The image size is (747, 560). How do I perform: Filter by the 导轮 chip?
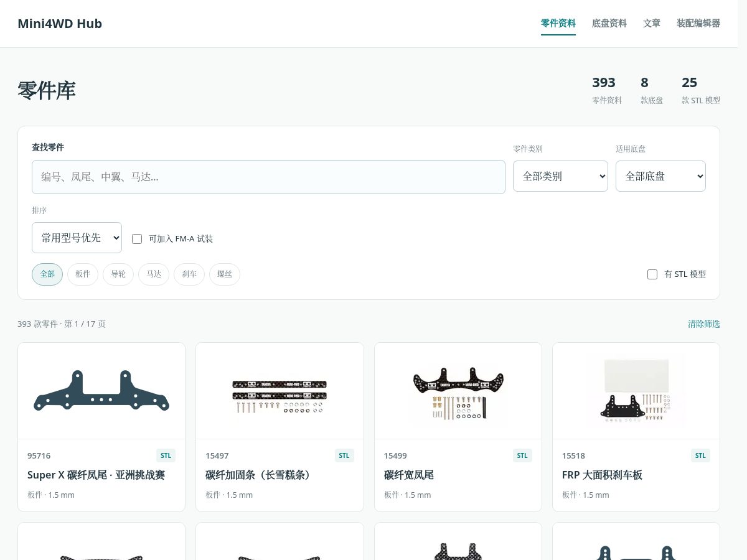tap(118, 274)
